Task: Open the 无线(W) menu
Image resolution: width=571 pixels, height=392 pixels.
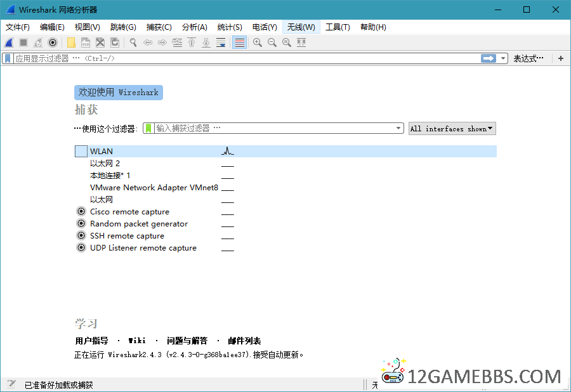Action: click(301, 27)
